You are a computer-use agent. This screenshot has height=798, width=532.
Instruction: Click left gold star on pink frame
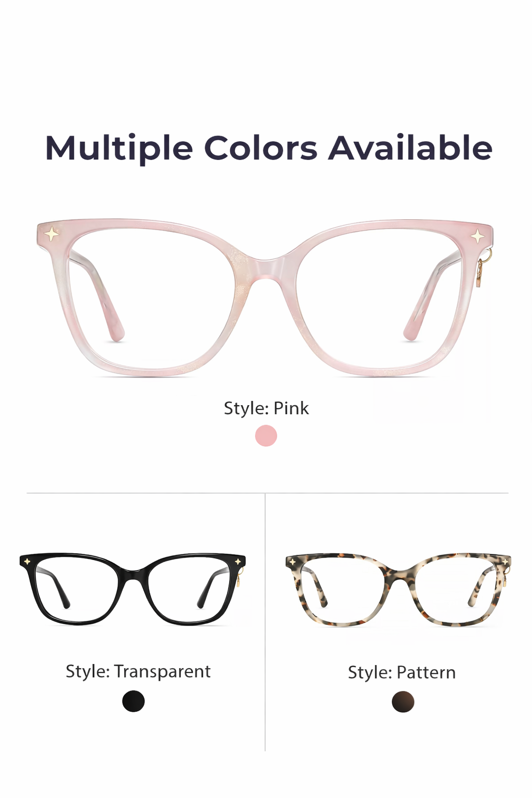tap(51, 234)
